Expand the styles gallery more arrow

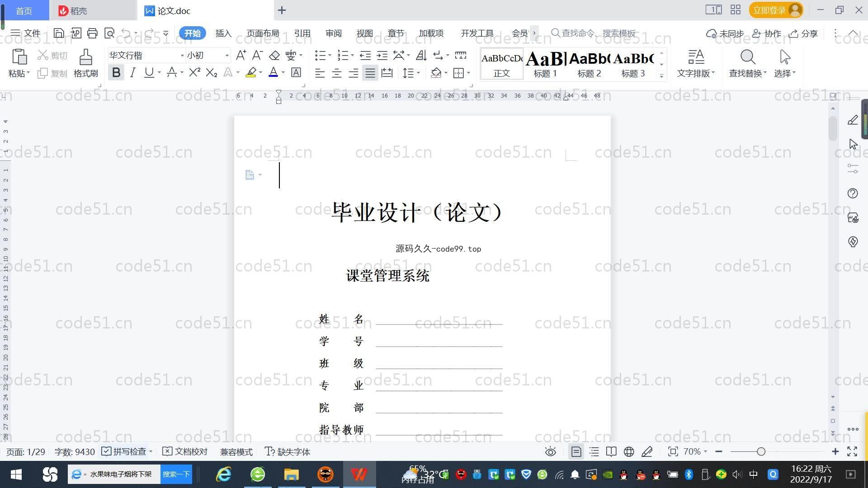pyautogui.click(x=662, y=75)
